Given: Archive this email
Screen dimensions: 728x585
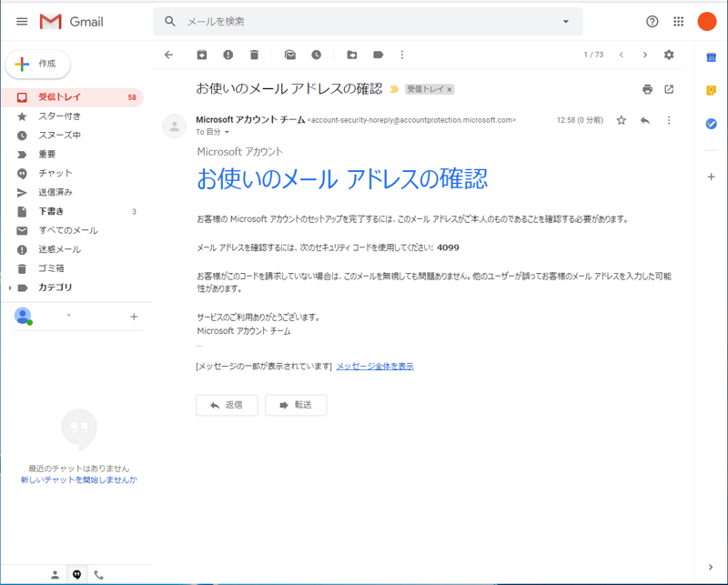Looking at the screenshot, I should coord(202,55).
